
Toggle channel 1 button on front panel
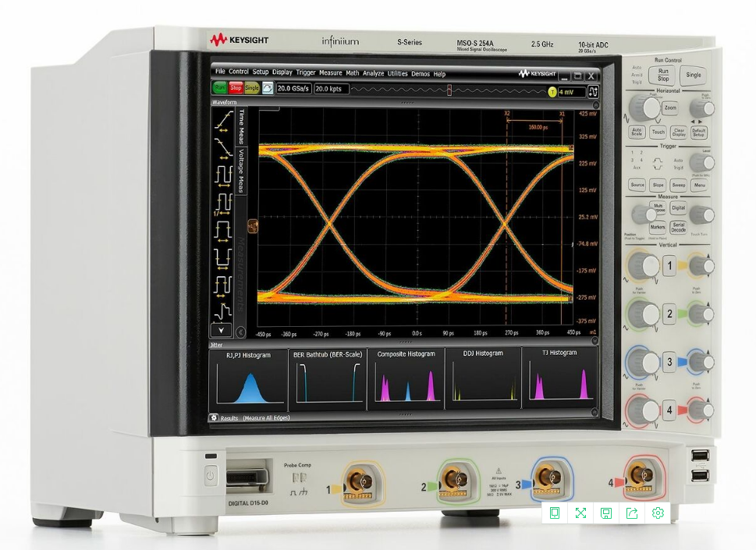(668, 267)
